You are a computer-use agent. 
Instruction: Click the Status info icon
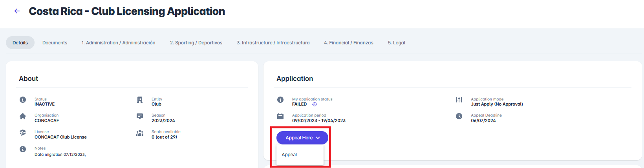click(23, 100)
